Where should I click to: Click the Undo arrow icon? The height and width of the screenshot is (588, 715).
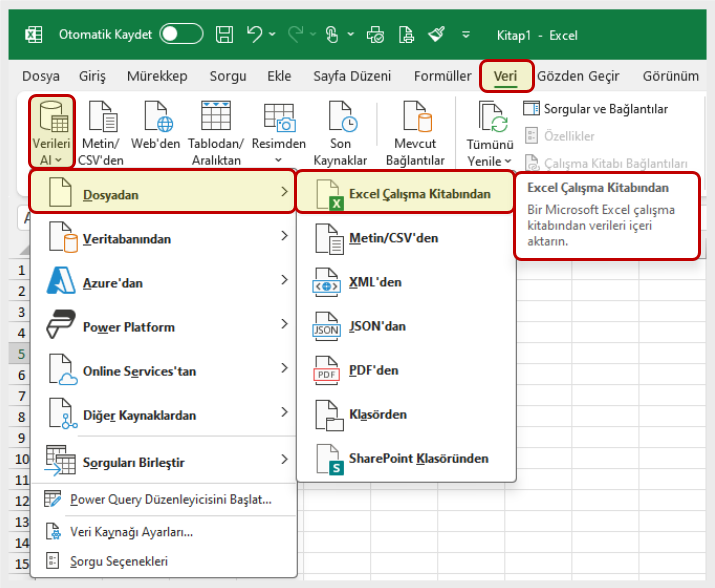(254, 34)
